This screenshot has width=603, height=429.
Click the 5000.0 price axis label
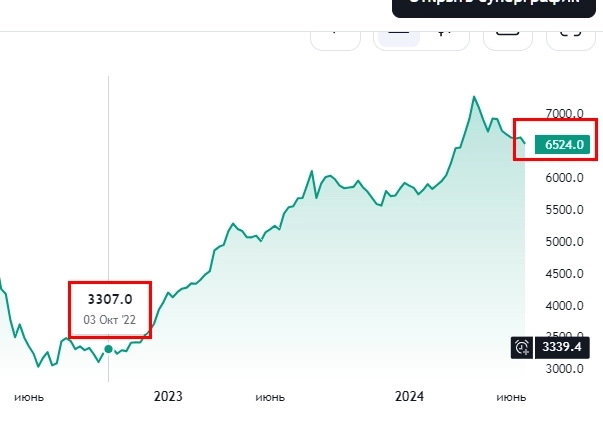coord(564,242)
